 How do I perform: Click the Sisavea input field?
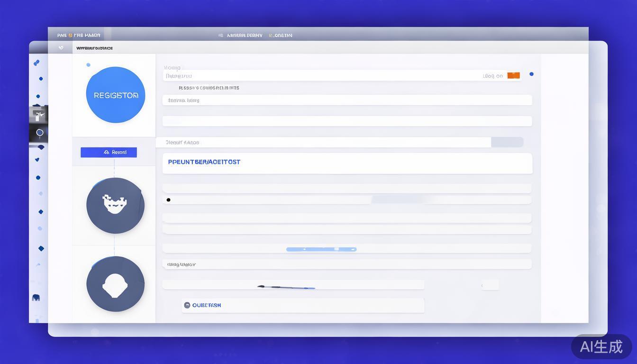click(x=347, y=100)
